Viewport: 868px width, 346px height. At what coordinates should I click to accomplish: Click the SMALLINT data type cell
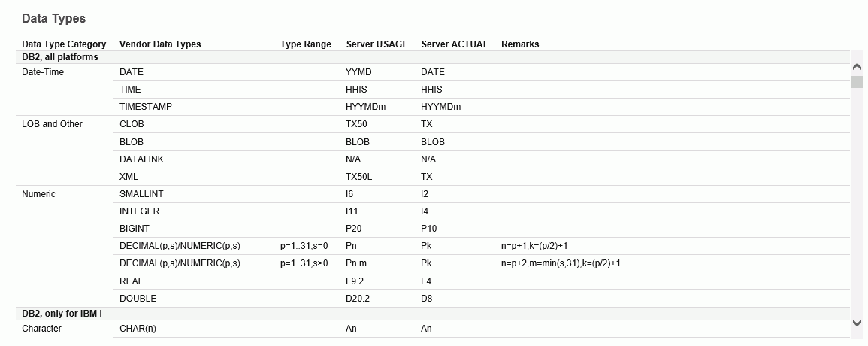[141, 194]
